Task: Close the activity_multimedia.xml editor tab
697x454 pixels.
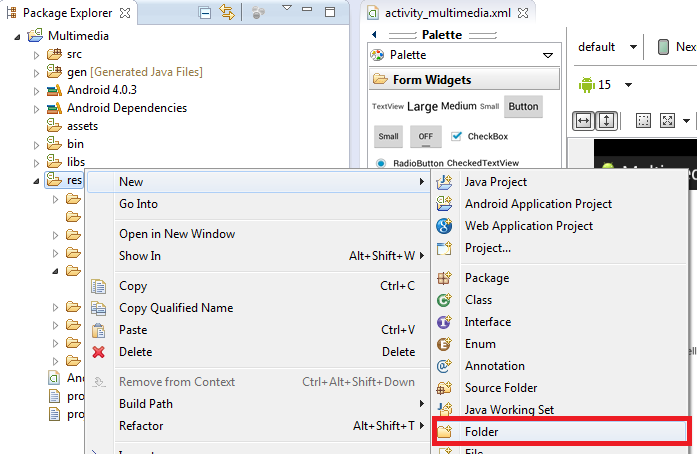Action: [523, 13]
